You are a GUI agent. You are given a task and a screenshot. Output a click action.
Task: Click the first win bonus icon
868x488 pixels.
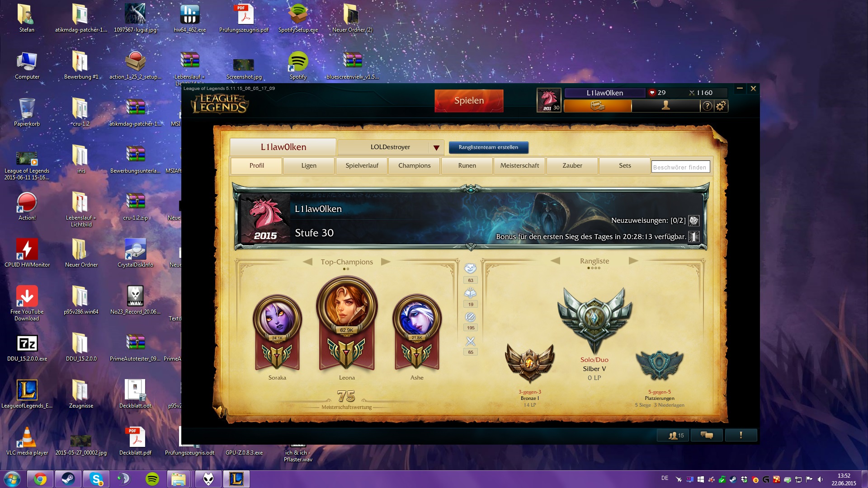pyautogui.click(x=694, y=236)
